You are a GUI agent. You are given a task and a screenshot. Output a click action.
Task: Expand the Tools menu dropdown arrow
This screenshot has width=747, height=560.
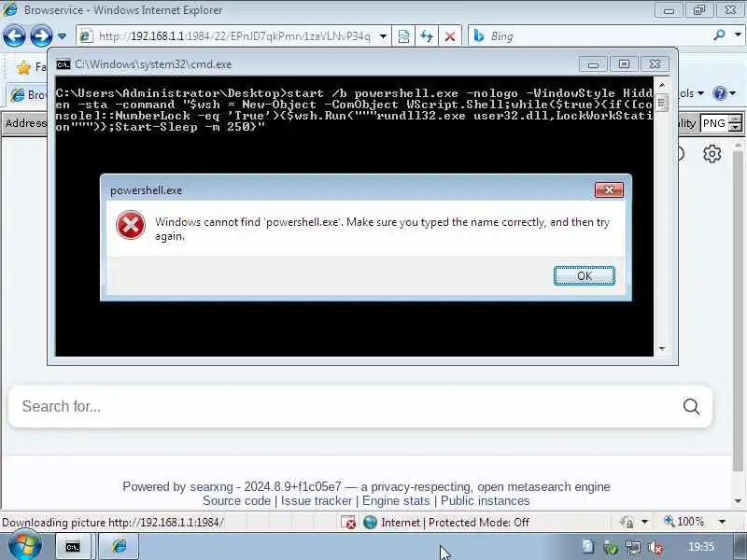click(x=700, y=93)
